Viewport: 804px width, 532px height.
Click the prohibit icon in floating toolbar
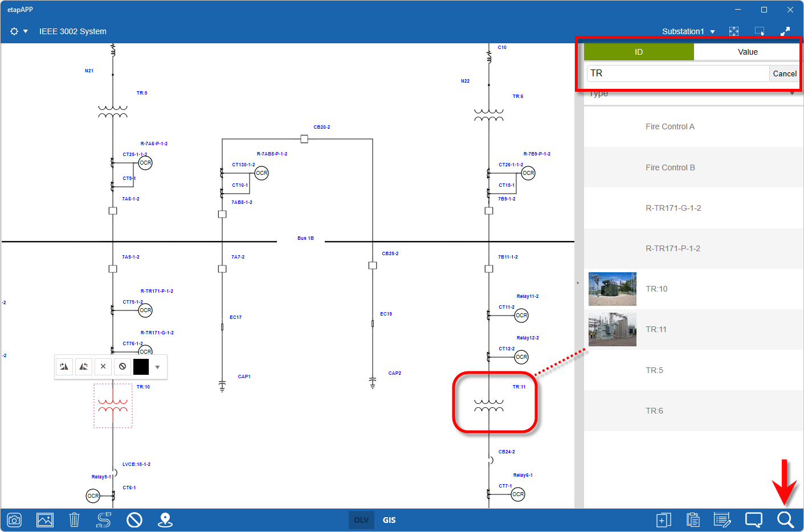(x=123, y=367)
